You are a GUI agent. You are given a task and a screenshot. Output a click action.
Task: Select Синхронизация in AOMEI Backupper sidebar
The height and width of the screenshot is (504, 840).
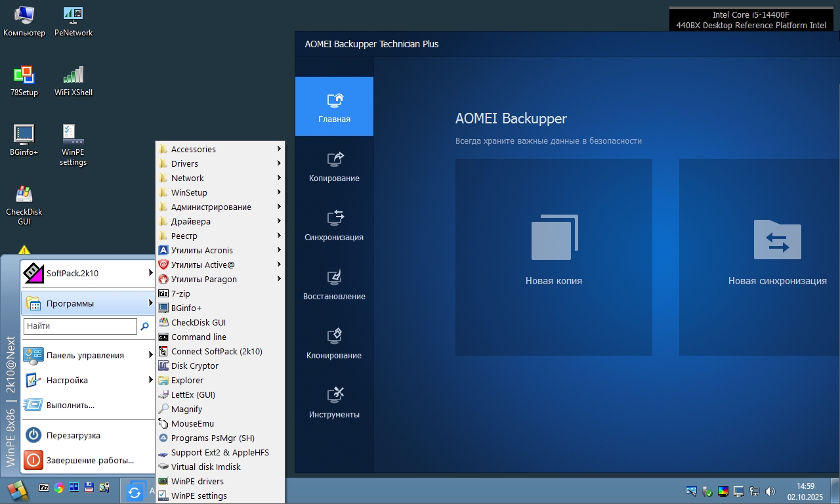[334, 225]
